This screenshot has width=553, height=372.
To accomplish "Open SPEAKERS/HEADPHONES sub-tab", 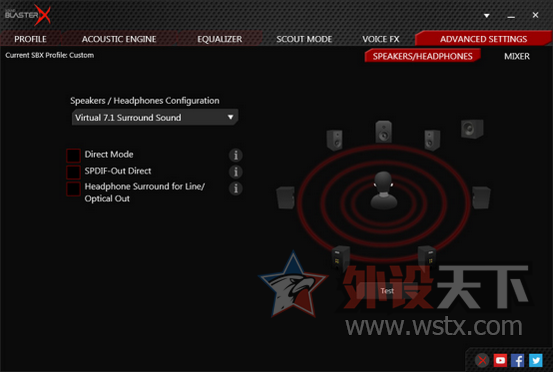I will tap(422, 56).
